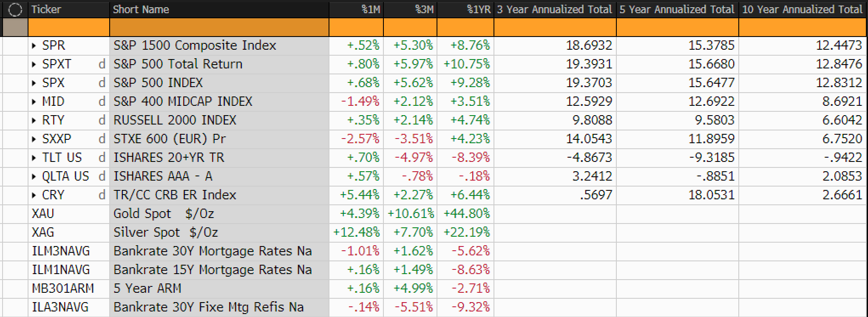Click the +10.75% one-year value for SPXT
The image size is (868, 317).
pos(466,64)
